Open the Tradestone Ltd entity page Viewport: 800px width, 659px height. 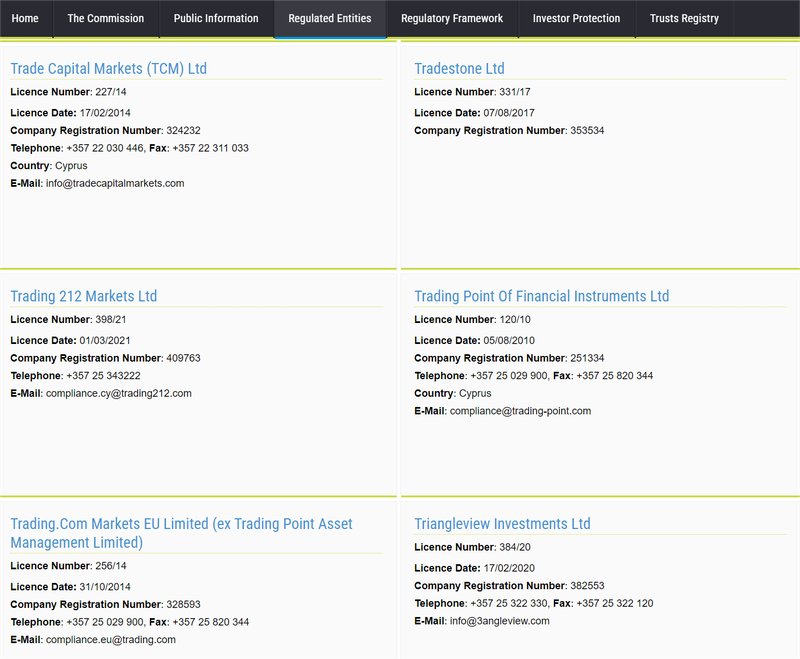tap(459, 69)
